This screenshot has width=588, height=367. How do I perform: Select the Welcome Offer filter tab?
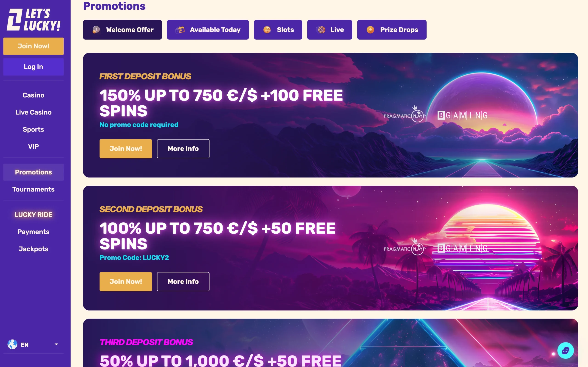click(x=122, y=30)
